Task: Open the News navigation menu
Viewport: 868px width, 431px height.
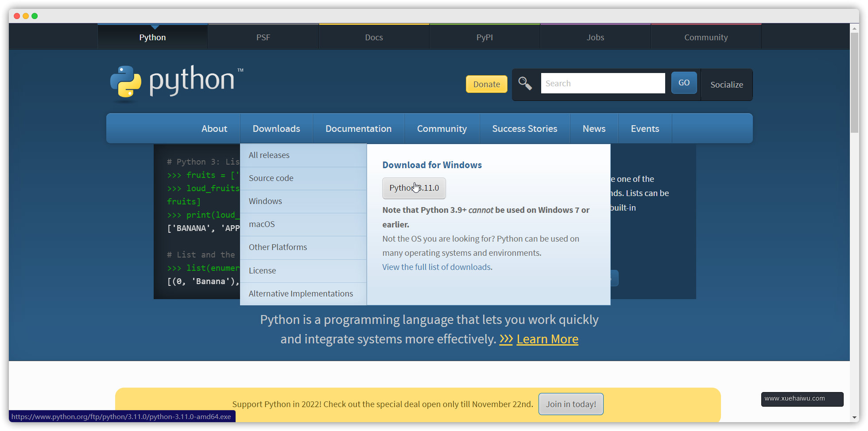Action: click(594, 128)
